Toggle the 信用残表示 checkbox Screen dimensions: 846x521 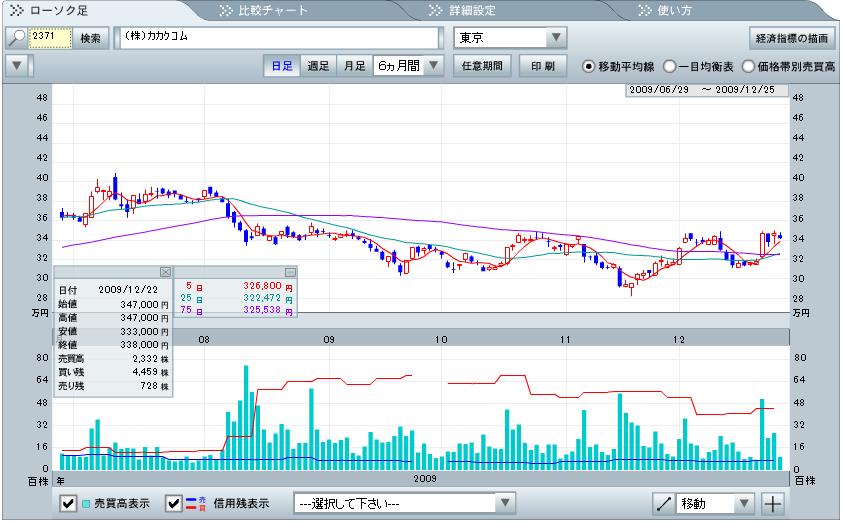174,503
